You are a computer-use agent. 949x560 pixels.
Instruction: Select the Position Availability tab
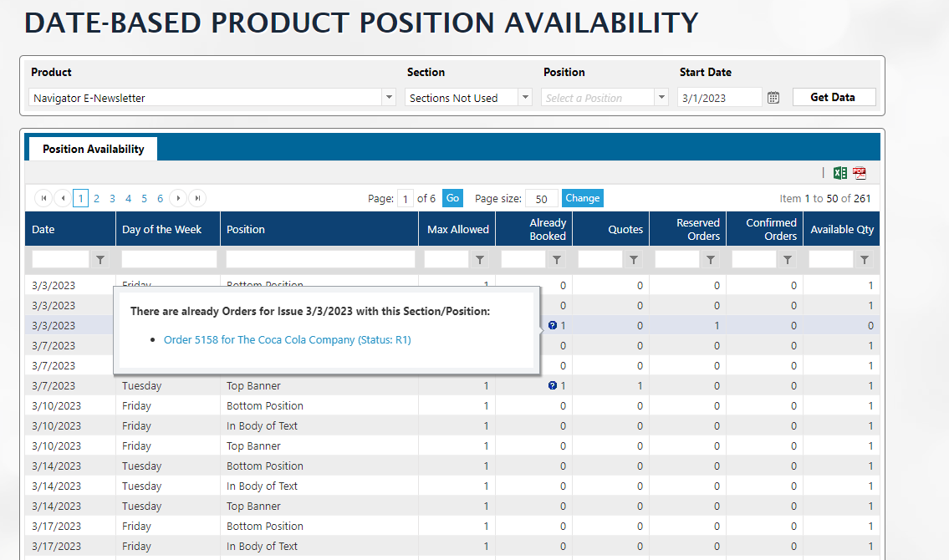(x=93, y=149)
